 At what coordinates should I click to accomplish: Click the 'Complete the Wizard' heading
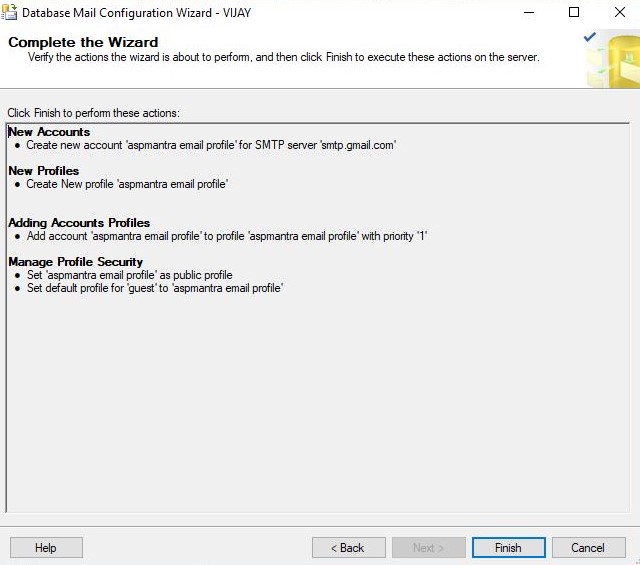pos(83,42)
